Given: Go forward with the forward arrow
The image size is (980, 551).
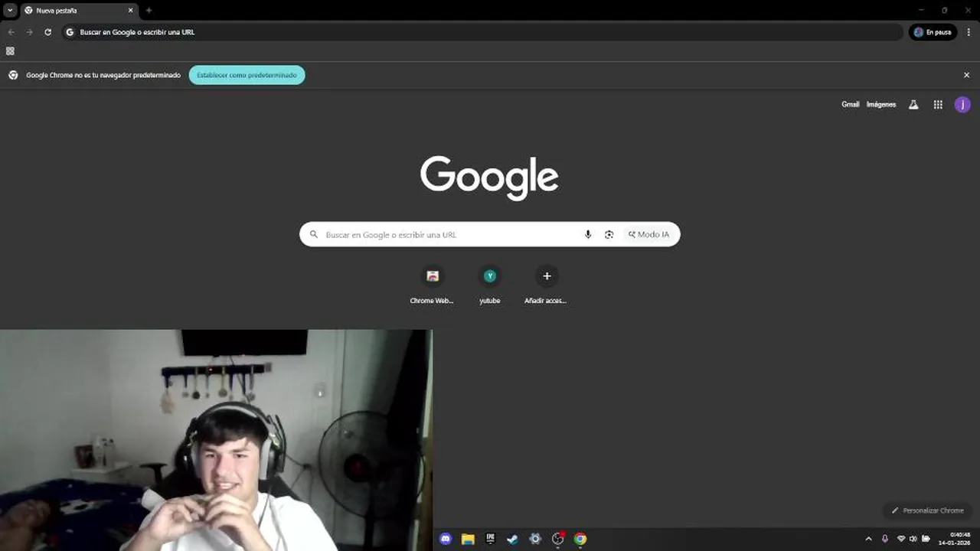Looking at the screenshot, I should [29, 32].
